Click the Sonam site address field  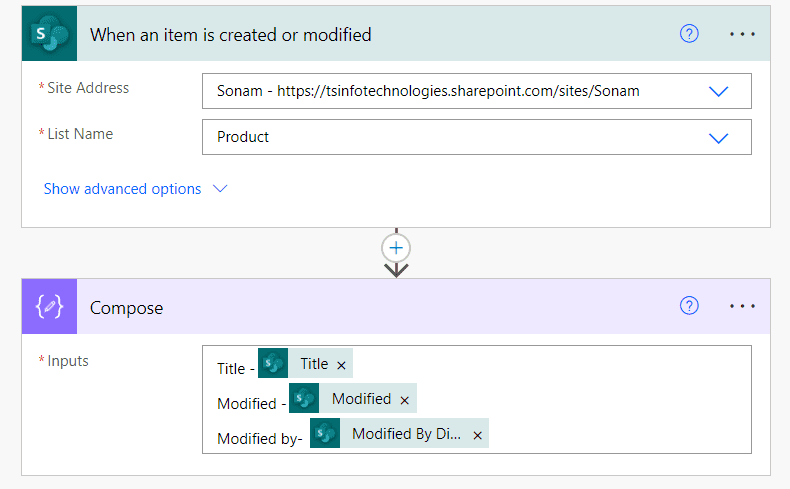coord(450,91)
